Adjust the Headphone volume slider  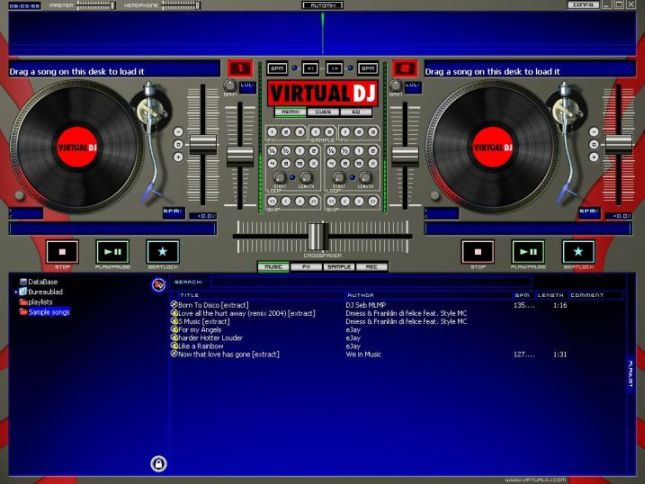click(x=181, y=6)
